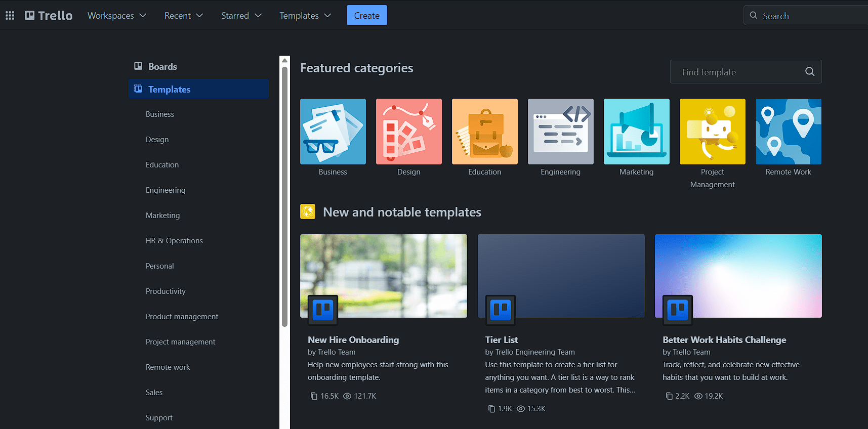The width and height of the screenshot is (868, 429).
Task: Select Marketing in the sidebar list
Action: [163, 216]
